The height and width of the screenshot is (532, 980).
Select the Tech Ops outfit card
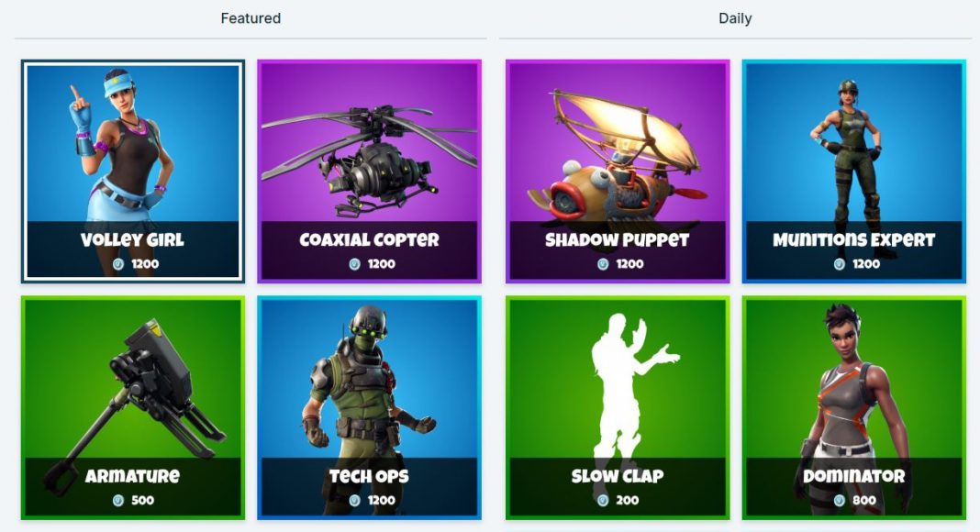[370, 408]
